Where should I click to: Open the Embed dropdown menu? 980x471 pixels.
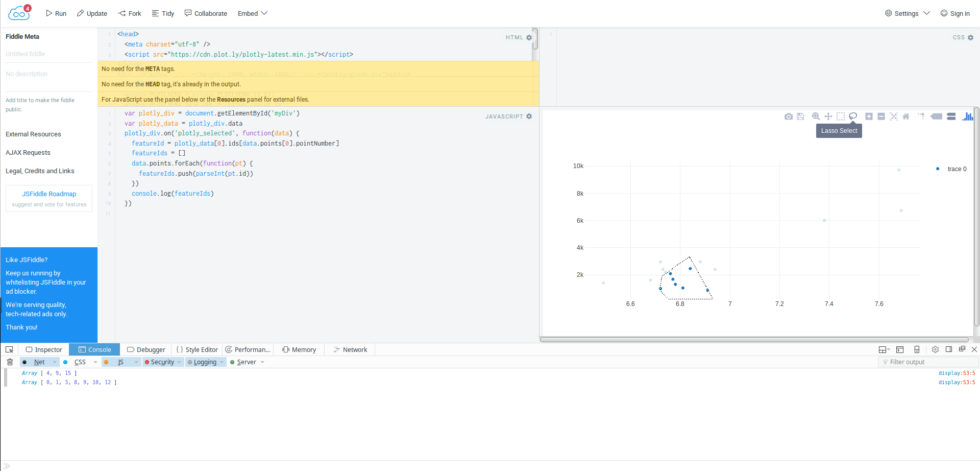click(x=252, y=13)
